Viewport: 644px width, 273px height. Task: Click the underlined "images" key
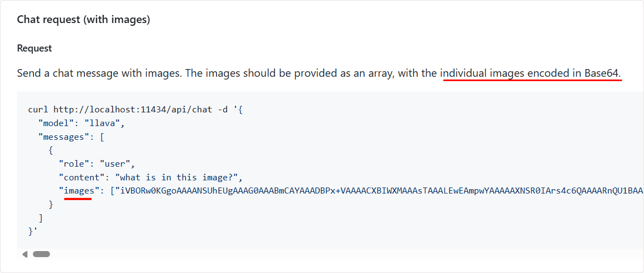pyautogui.click(x=78, y=191)
